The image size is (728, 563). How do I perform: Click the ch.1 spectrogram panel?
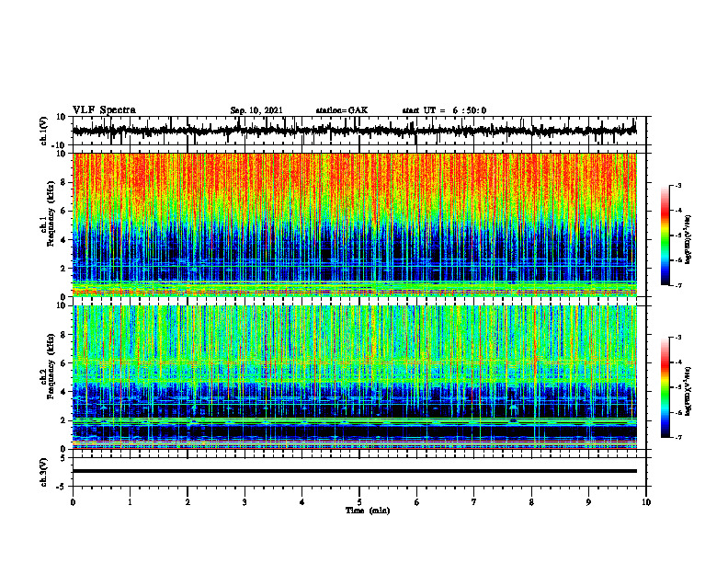click(x=354, y=224)
